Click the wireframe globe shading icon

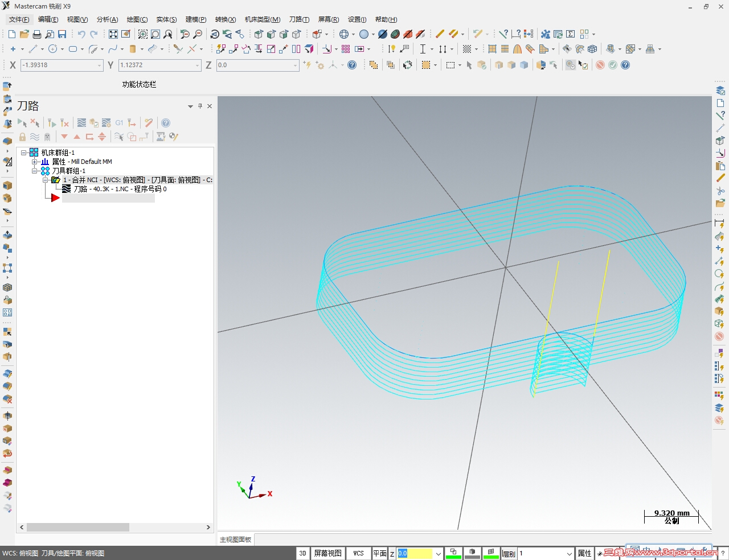coord(344,34)
